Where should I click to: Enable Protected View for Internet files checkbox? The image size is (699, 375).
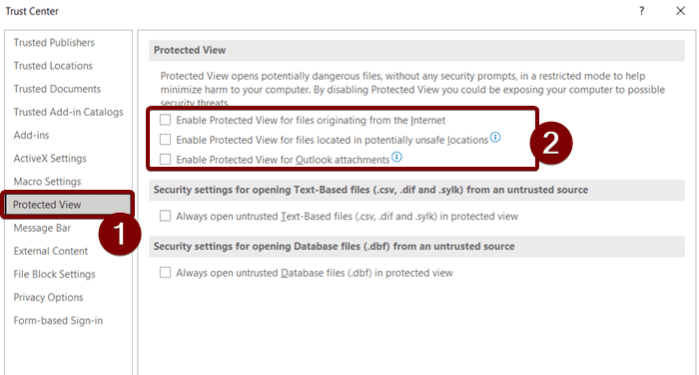pyautogui.click(x=165, y=120)
